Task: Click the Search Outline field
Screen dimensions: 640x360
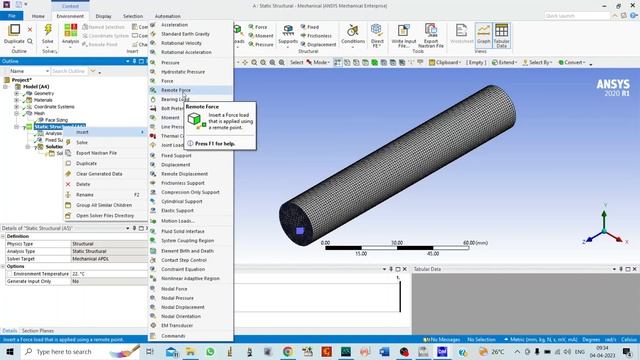Action: pos(69,71)
